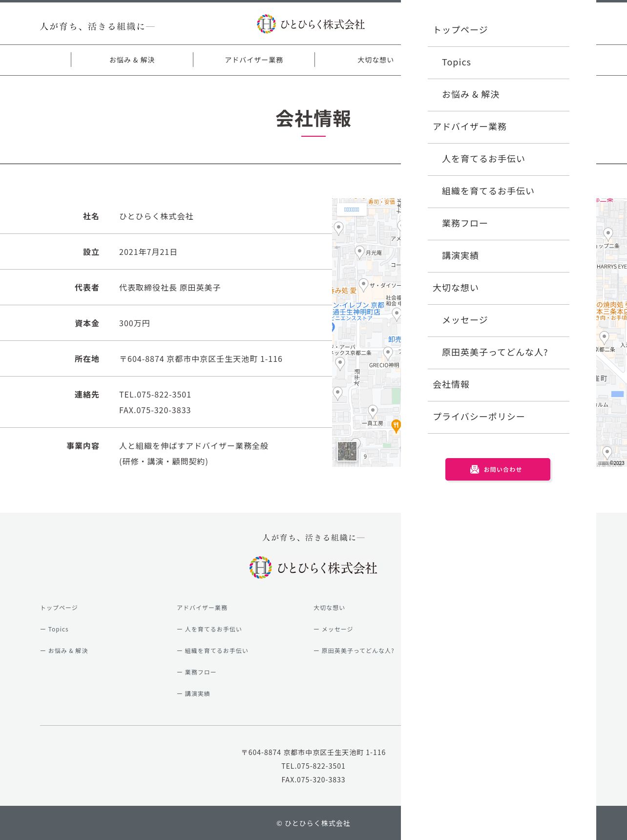Click the footer postal address line

313,752
